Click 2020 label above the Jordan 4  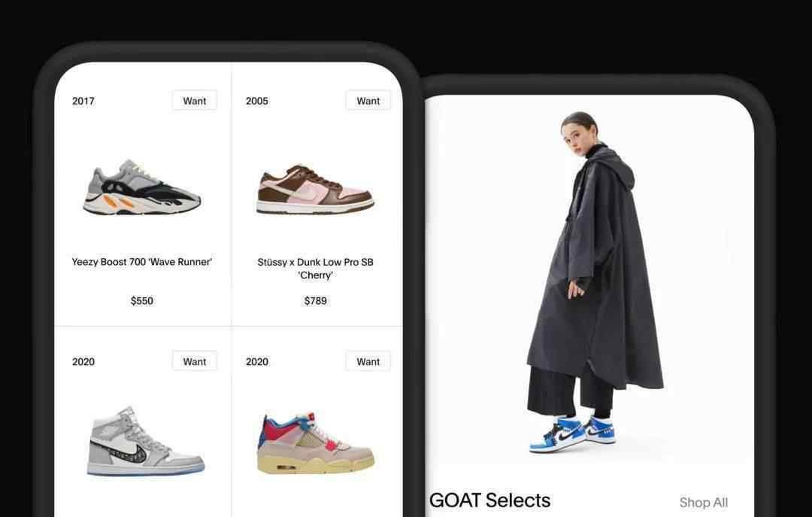tap(257, 362)
